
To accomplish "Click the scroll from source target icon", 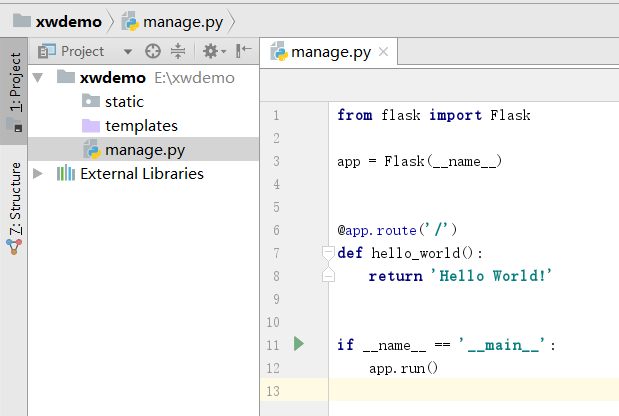I will coord(152,51).
